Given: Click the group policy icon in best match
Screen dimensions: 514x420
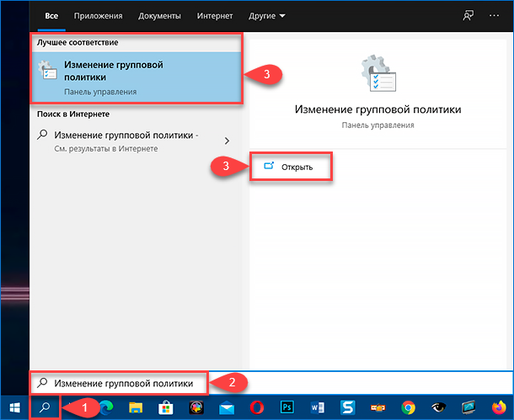Looking at the screenshot, I should [x=48, y=70].
